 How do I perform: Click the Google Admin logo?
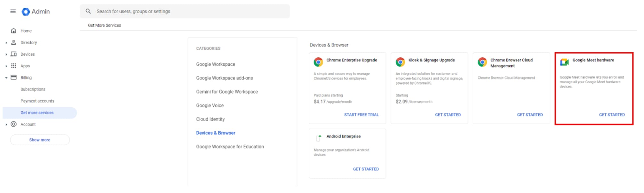pos(26,12)
